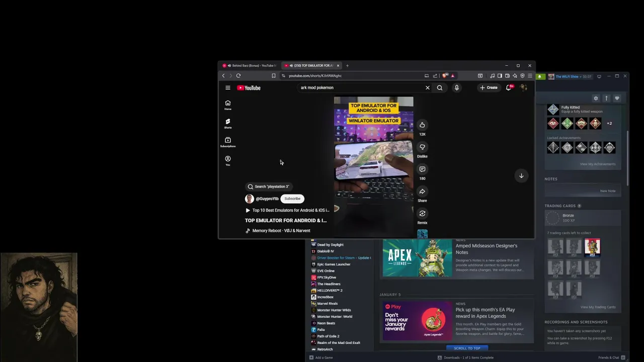644x362 pixels.
Task: Open the Brave Rewards triangle icon
Action: coord(452,76)
